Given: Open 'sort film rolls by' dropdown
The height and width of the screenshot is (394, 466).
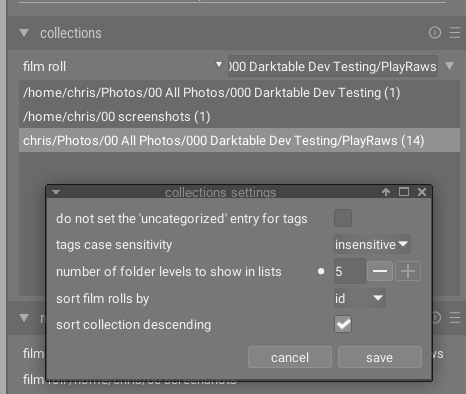Looking at the screenshot, I should pos(360,298).
